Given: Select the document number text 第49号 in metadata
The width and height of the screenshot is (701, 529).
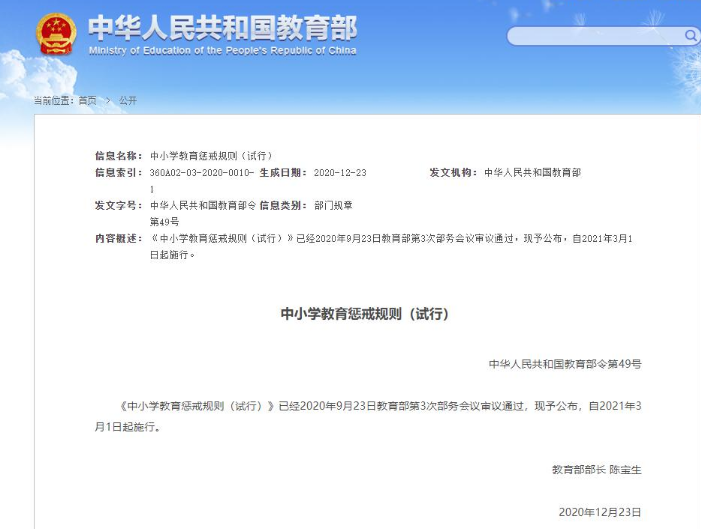Looking at the screenshot, I should [165, 221].
